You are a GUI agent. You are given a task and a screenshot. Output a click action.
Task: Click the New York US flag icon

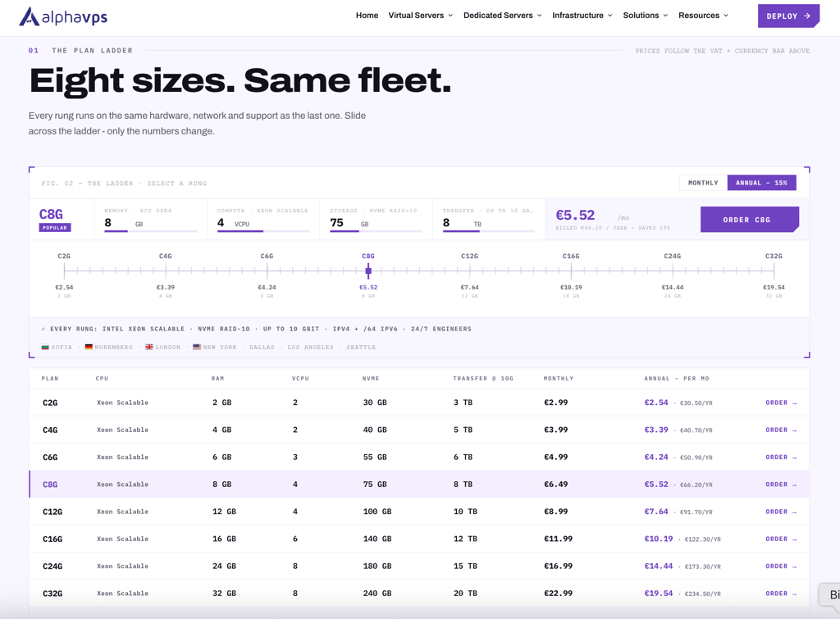click(197, 347)
